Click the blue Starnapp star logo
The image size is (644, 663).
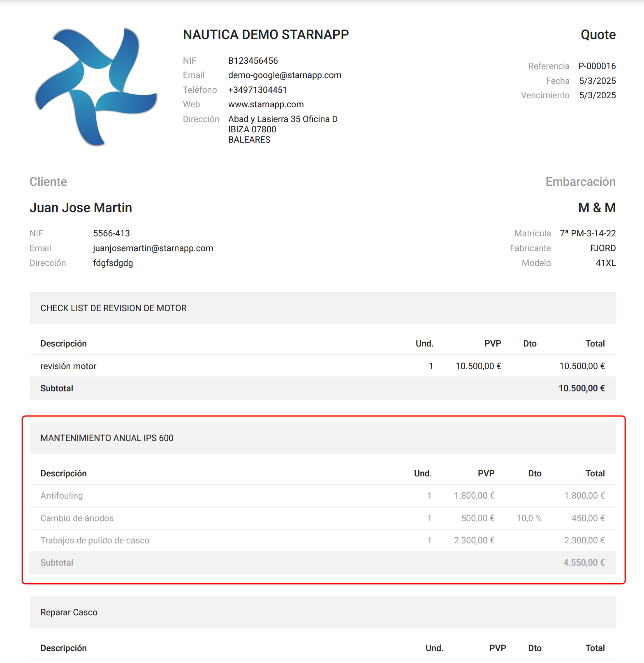[x=96, y=87]
